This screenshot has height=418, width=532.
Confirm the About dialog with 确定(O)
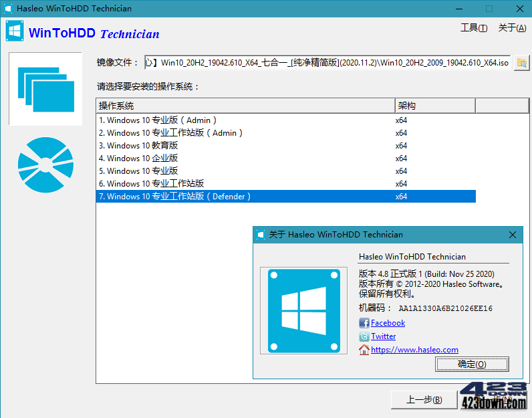click(x=472, y=364)
